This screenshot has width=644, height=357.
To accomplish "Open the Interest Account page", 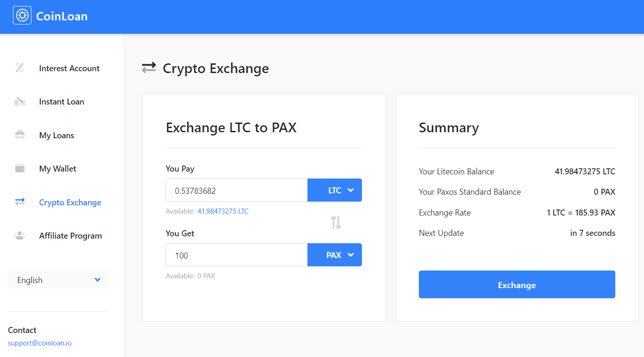I will click(x=69, y=68).
